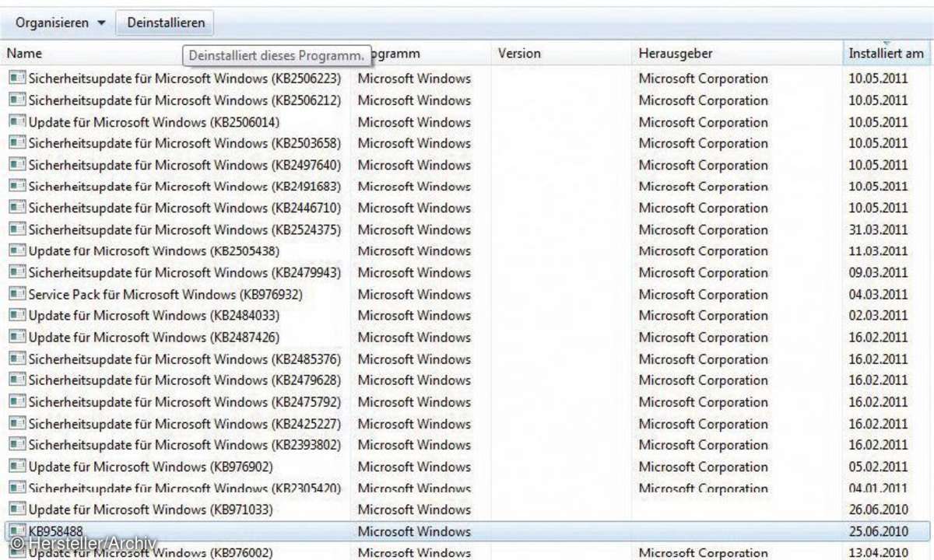Select Sicherheitsupdate für Microsoft Windows (KB2506223)

(x=185, y=79)
